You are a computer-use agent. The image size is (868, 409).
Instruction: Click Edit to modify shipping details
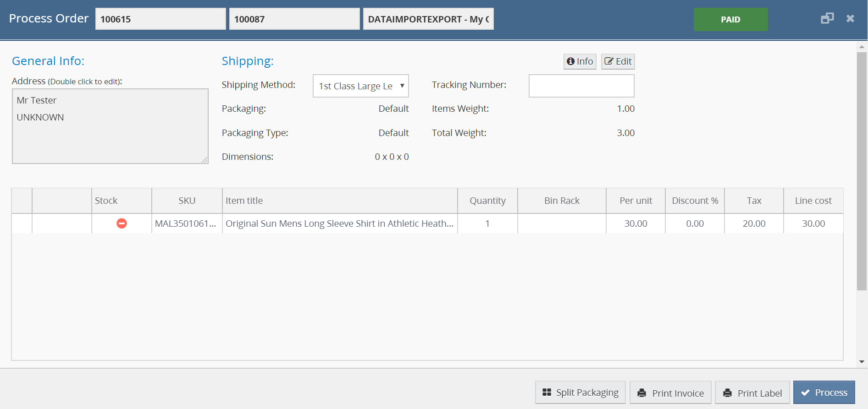point(618,61)
